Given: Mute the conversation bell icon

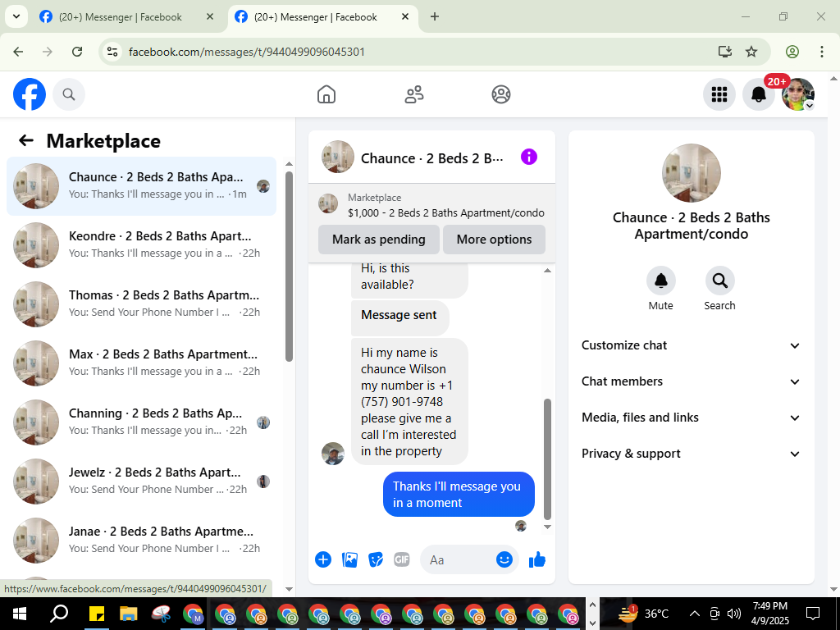Looking at the screenshot, I should point(661,281).
